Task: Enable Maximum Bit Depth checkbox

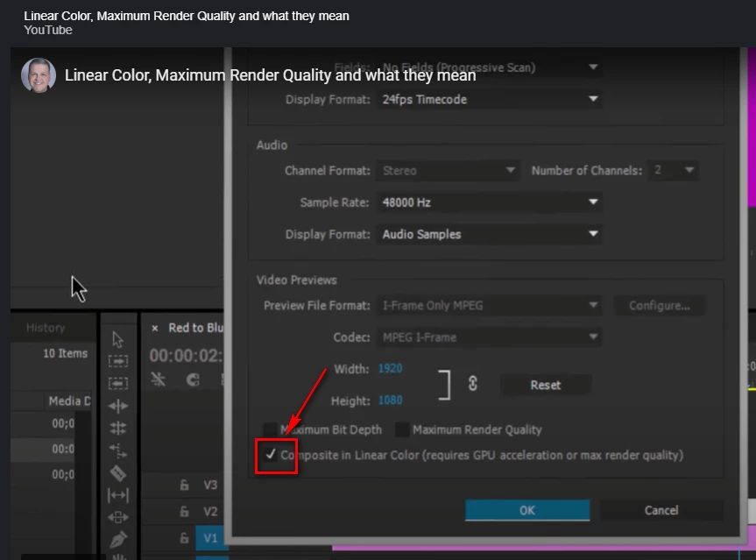Action: click(270, 429)
